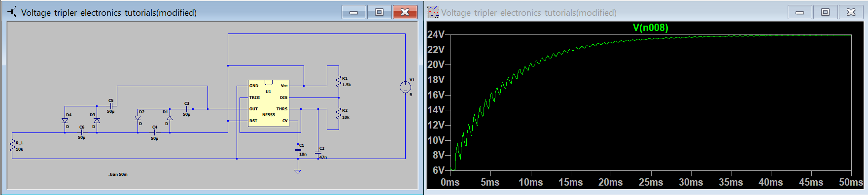This screenshot has width=868, height=195.
Task: Select capacitor C6 symbol
Action: (82, 132)
